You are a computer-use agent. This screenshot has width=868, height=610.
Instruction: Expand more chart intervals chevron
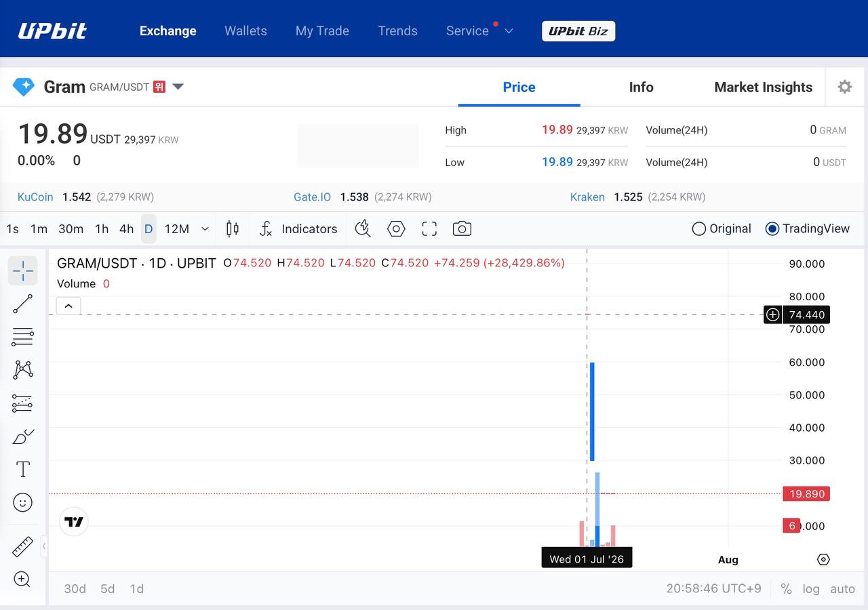[205, 229]
